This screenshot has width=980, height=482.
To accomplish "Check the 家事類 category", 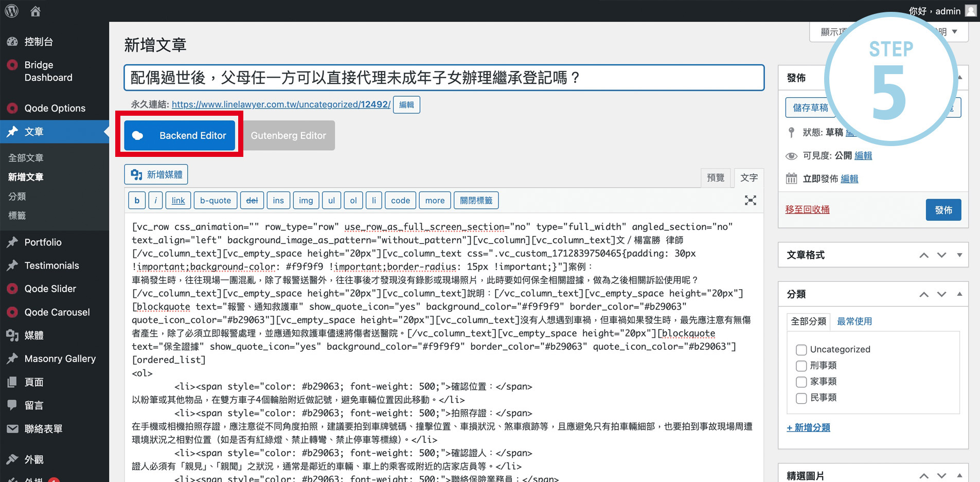I will click(801, 382).
